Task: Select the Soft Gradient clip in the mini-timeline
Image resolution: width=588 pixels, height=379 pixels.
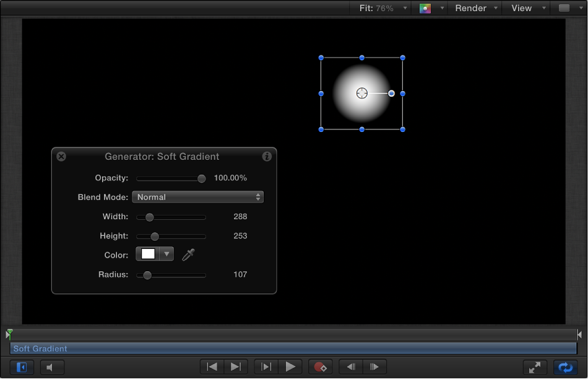Action: (294, 349)
